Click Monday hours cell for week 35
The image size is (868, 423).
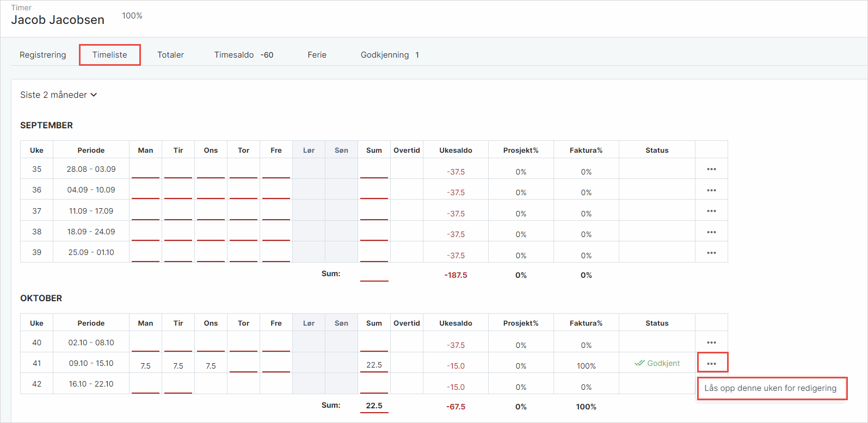tap(145, 169)
